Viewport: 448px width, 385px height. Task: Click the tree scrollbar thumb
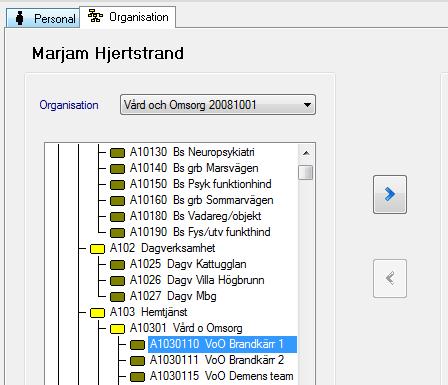pos(306,172)
